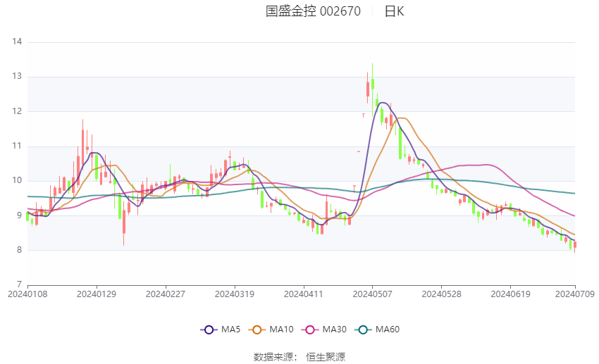599x364 pixels.
Task: Click the 20240227 date label
Action: click(x=166, y=294)
